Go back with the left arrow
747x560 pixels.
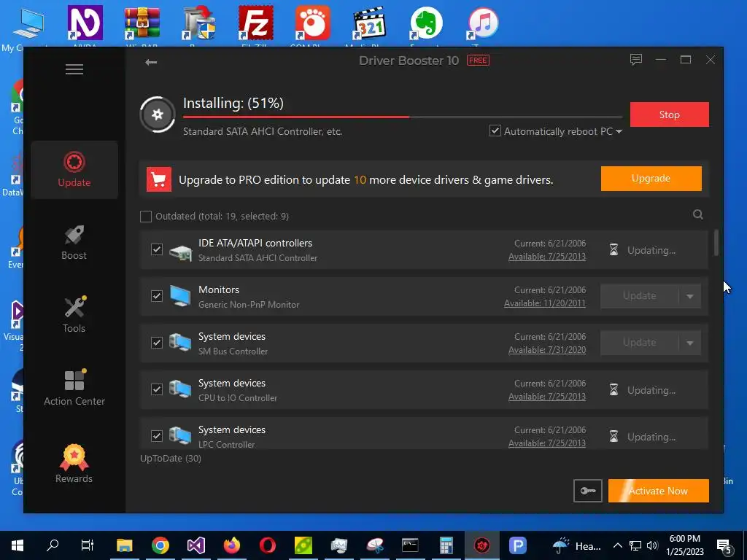151,62
